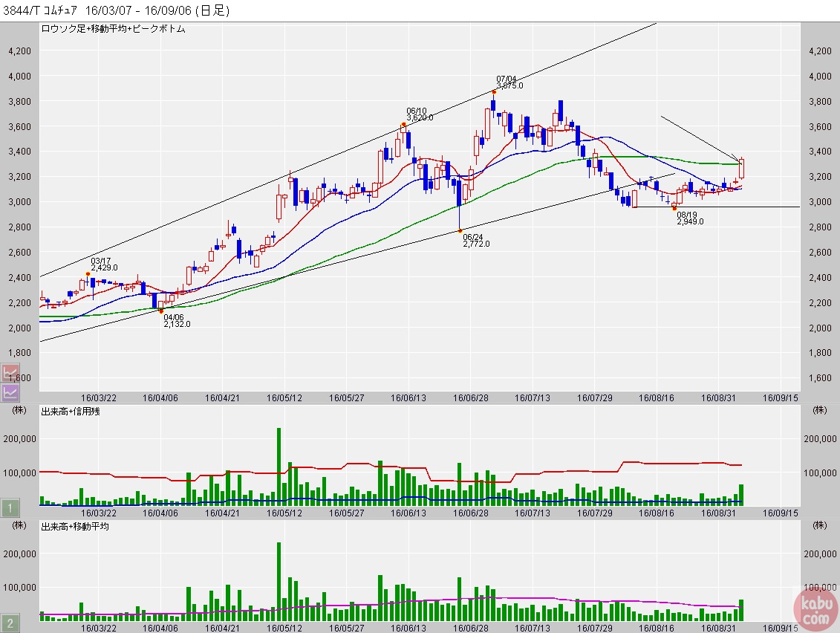Click the purple chart icon on left edge
This screenshot has height=633, width=840.
point(11,391)
